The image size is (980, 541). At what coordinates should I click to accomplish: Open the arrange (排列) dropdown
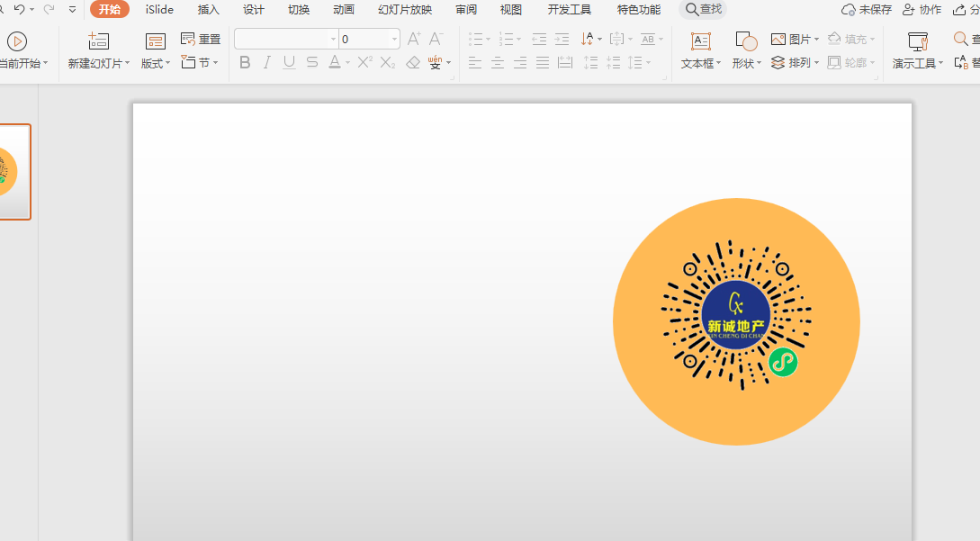[x=795, y=62]
